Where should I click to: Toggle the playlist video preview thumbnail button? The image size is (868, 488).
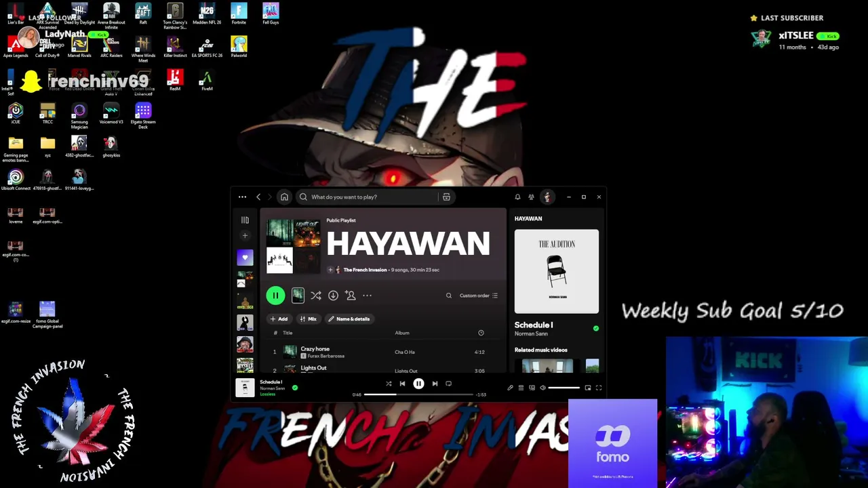(298, 296)
